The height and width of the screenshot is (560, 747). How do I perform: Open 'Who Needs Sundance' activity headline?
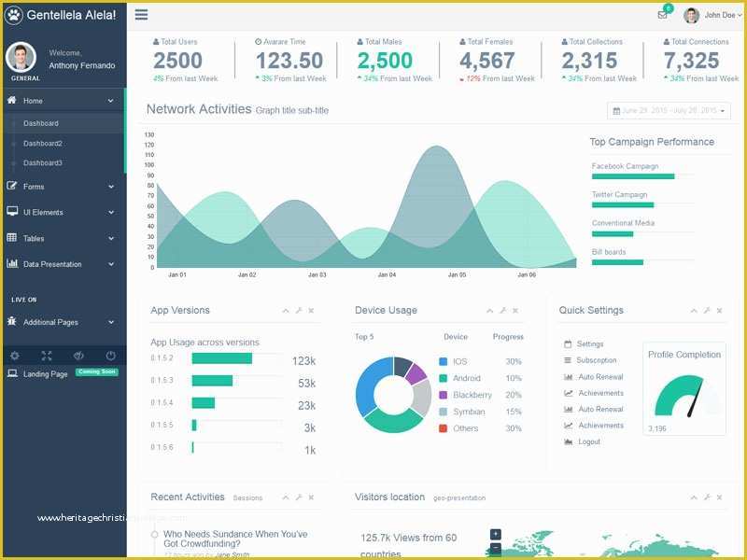pos(235,539)
